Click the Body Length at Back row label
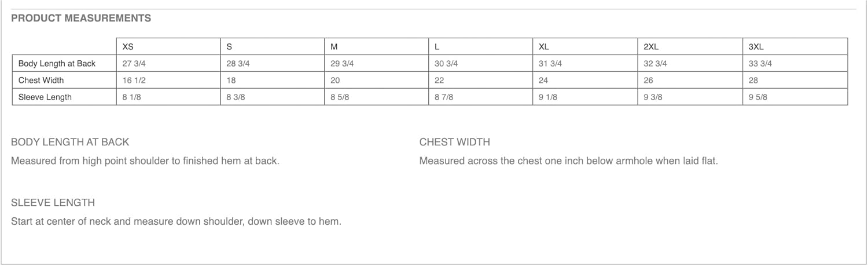The height and width of the screenshot is (266, 868). point(57,64)
